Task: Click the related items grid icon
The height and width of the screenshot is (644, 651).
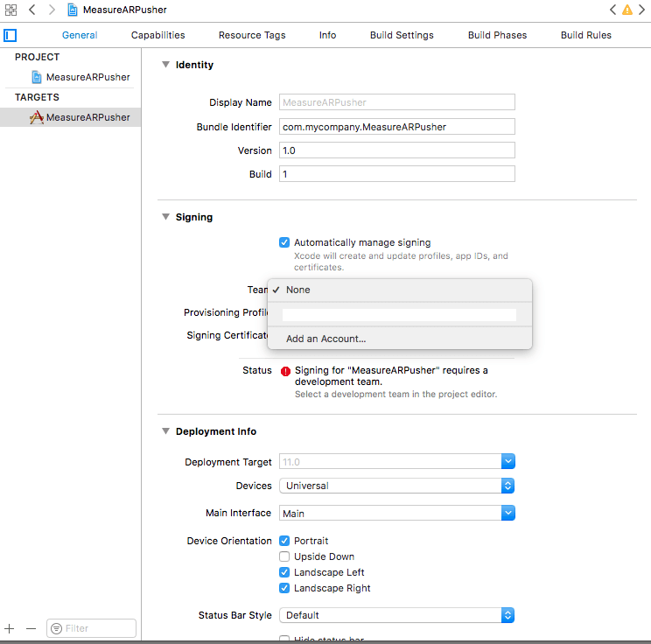Action: [x=11, y=10]
